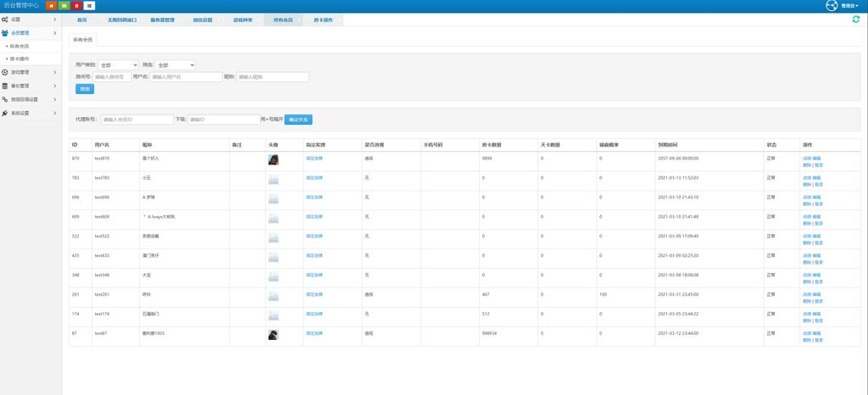The height and width of the screenshot is (395, 868).
Task: Expand the 备份管理 sidebar chevron
Action: click(x=55, y=86)
